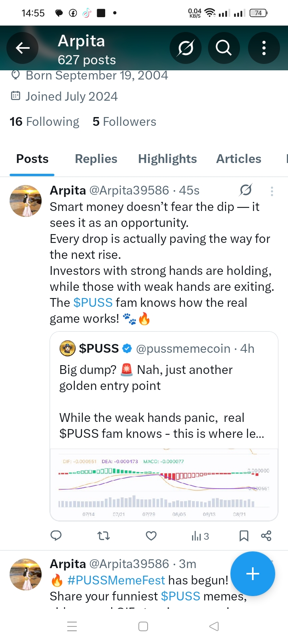Viewport: 288px width, 644px height.
Task: Tap the back arrow button
Action: pyautogui.click(x=22, y=48)
